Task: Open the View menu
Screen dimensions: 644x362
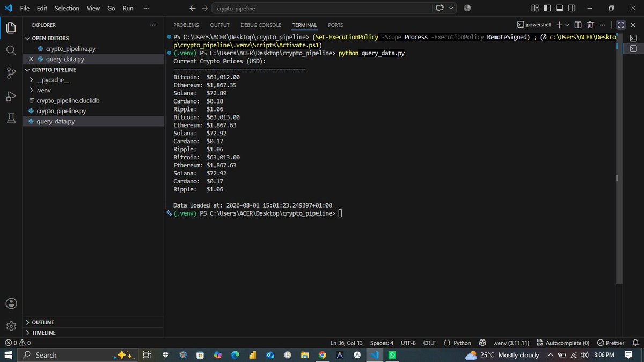Action: 93,8
